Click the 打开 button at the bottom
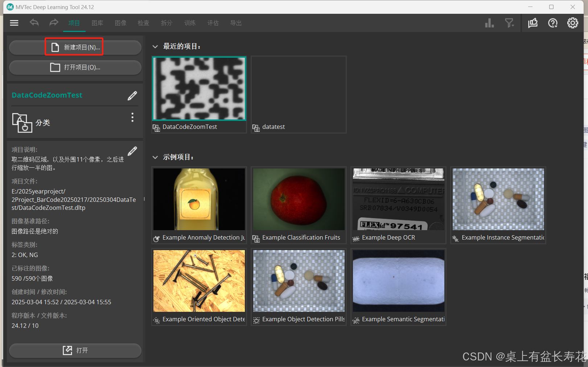This screenshot has width=588, height=367. coord(75,350)
